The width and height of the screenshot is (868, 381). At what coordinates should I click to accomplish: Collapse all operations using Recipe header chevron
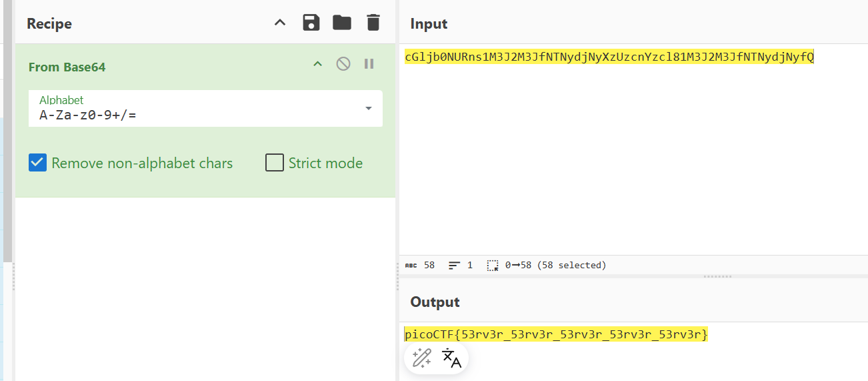tap(280, 23)
